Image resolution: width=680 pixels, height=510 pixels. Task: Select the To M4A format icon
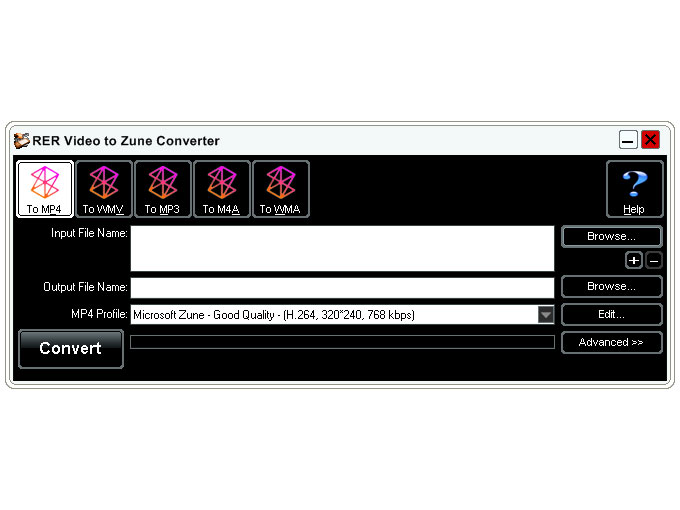(x=222, y=189)
